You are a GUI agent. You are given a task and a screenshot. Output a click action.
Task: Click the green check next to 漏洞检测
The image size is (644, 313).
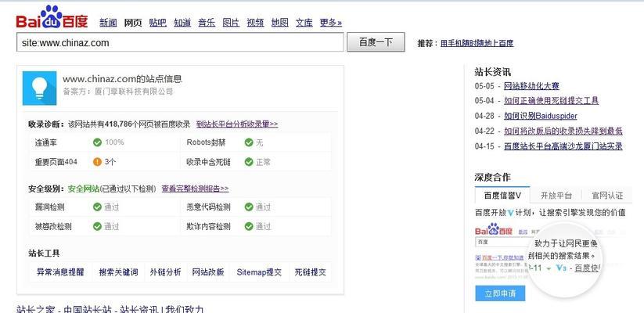[97, 207]
